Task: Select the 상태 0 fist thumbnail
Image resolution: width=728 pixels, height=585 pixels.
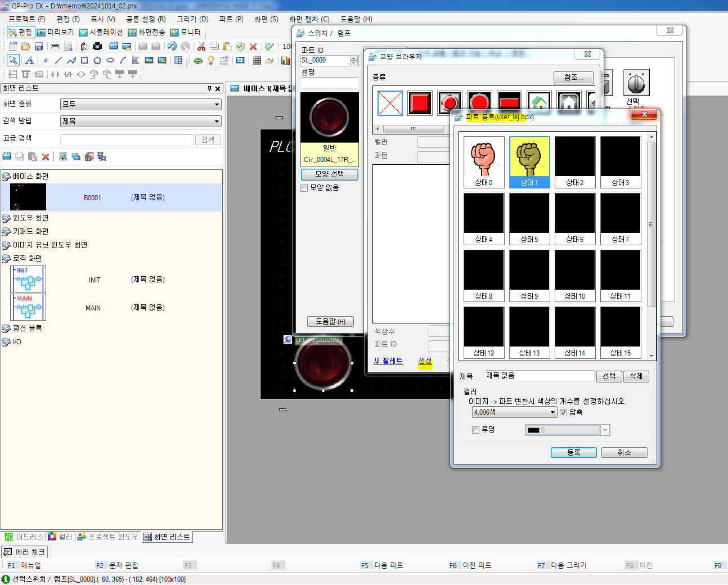Action: [483, 162]
